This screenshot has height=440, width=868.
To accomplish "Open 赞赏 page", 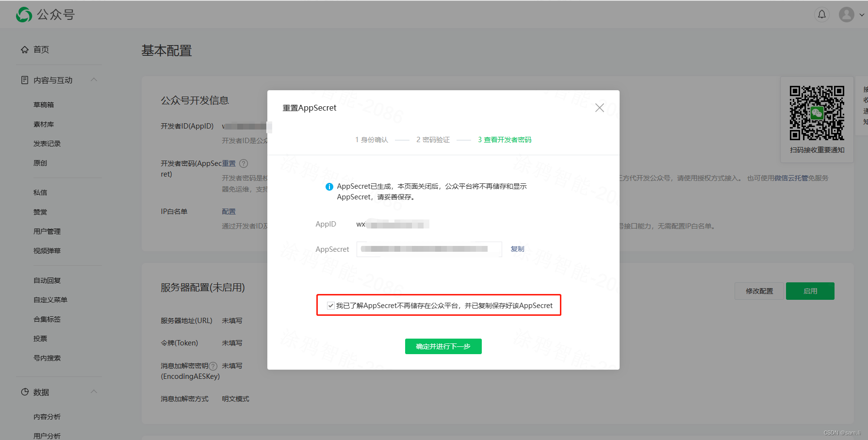I will pos(40,212).
